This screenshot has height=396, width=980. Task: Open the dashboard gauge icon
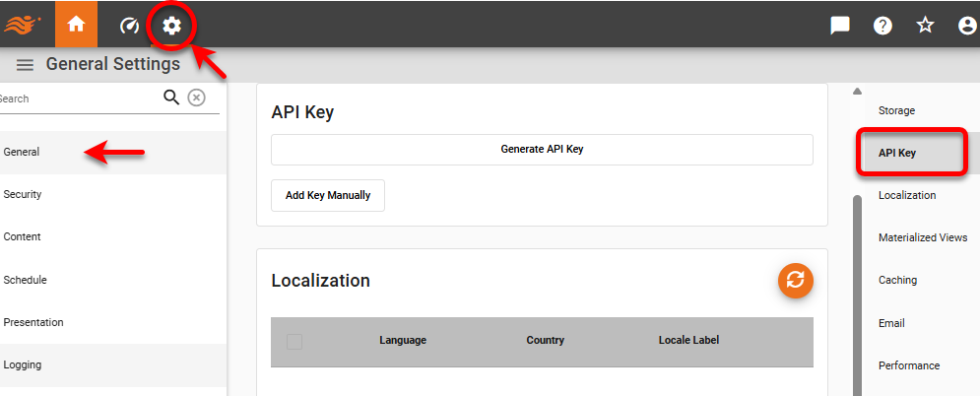point(129,26)
